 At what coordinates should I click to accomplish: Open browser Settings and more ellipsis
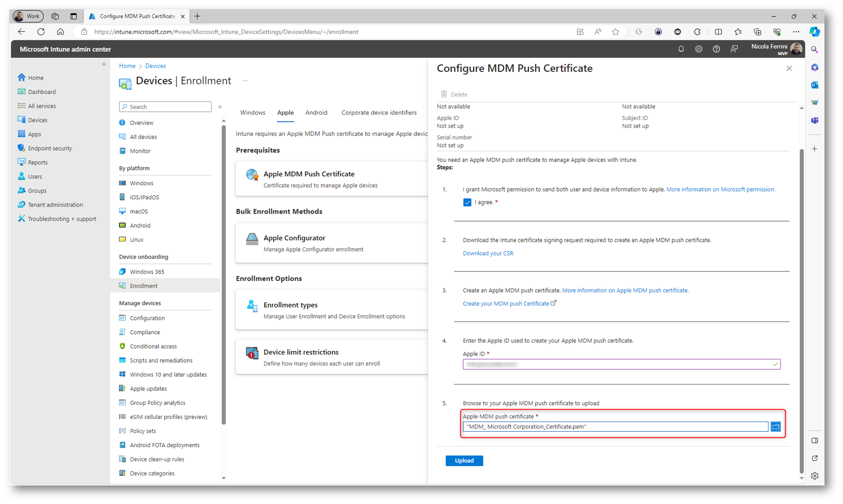coord(796,32)
